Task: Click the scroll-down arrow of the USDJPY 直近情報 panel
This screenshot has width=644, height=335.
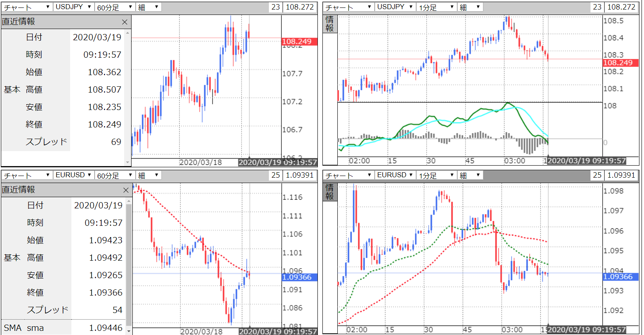Action: tap(128, 162)
